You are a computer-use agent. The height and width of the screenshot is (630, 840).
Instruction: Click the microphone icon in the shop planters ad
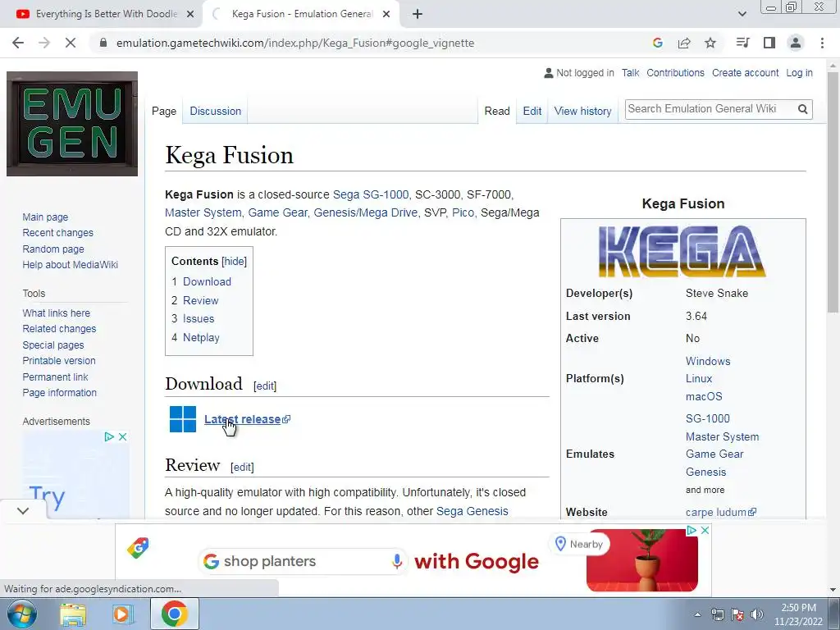[397, 561]
